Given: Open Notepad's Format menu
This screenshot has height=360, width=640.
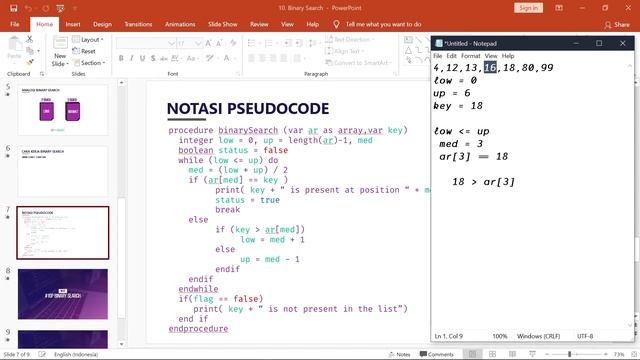Looking at the screenshot, I should tap(471, 56).
